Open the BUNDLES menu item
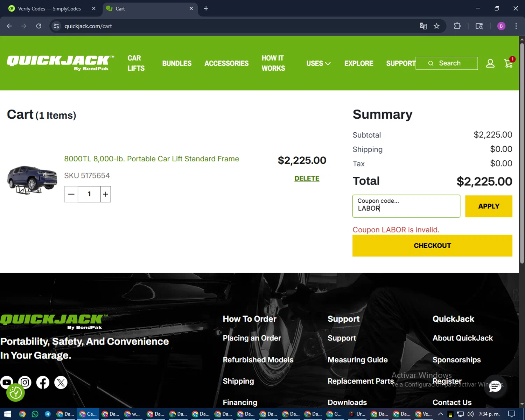The width and height of the screenshot is (525, 420). click(x=177, y=63)
